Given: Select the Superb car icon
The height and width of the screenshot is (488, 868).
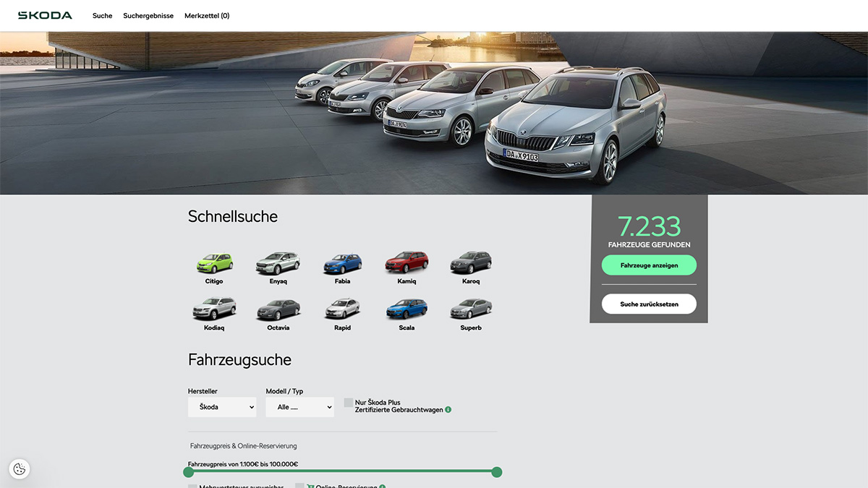Looking at the screenshot, I should pyautogui.click(x=471, y=309).
